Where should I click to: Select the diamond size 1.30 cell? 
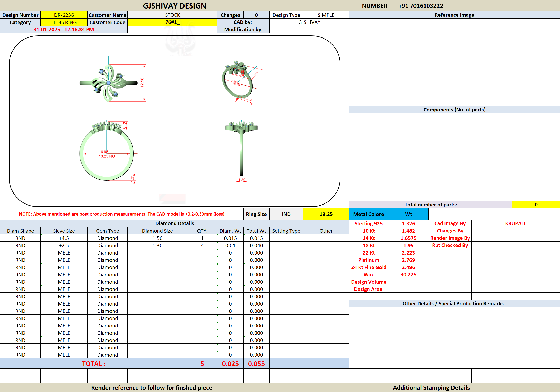[x=157, y=245]
